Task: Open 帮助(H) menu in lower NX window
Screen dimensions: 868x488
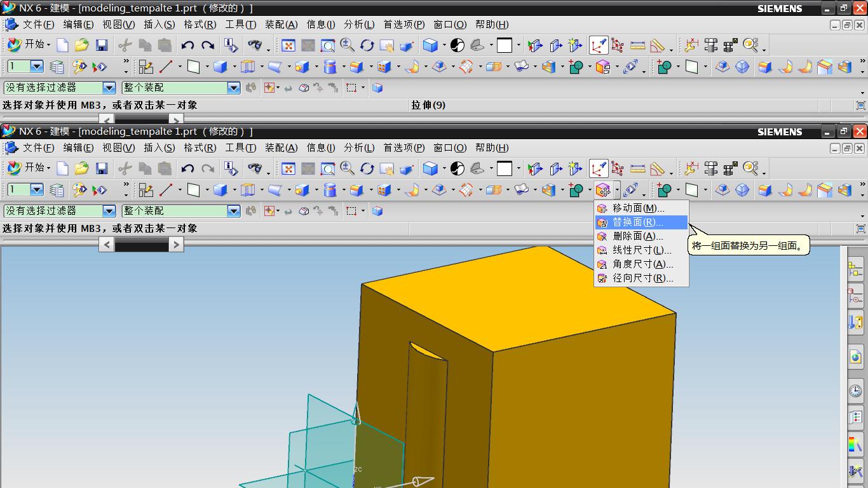Action: [492, 148]
